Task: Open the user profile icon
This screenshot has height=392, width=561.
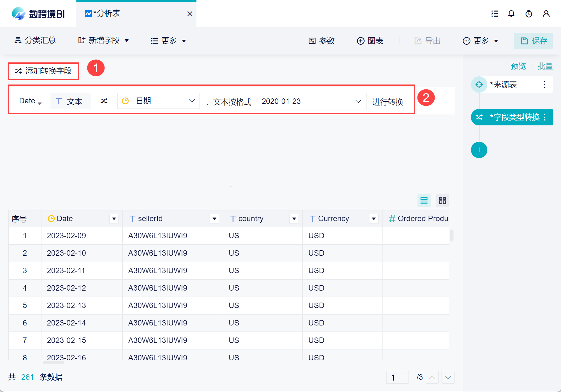Action: [x=546, y=14]
